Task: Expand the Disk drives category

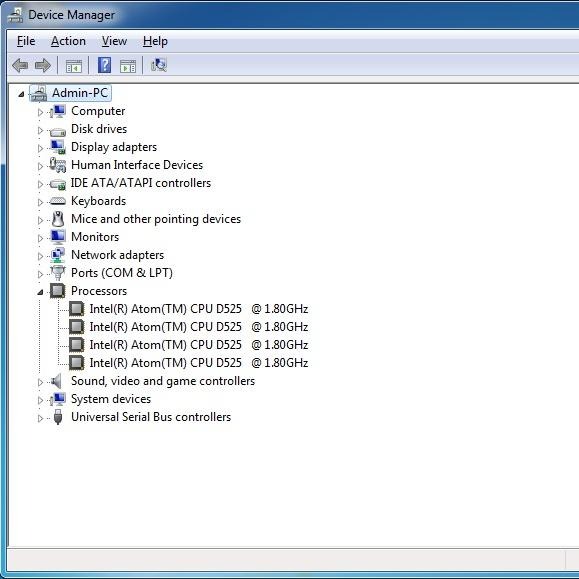Action: click(40, 130)
